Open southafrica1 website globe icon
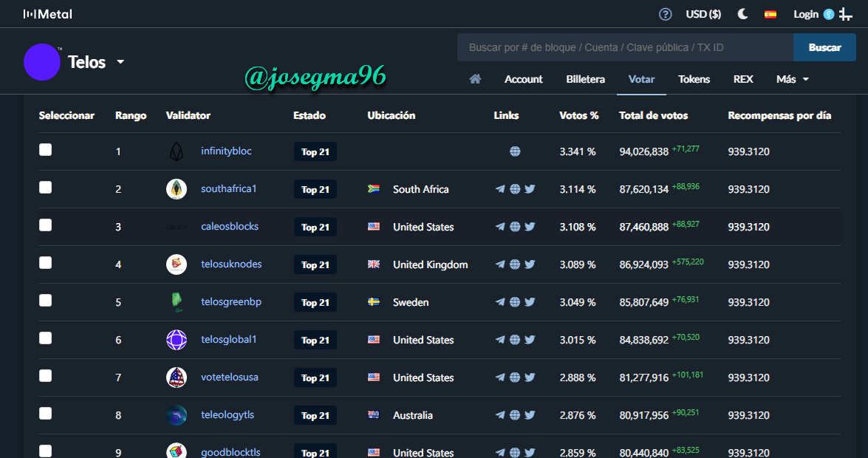The height and width of the screenshot is (458, 868). click(515, 189)
